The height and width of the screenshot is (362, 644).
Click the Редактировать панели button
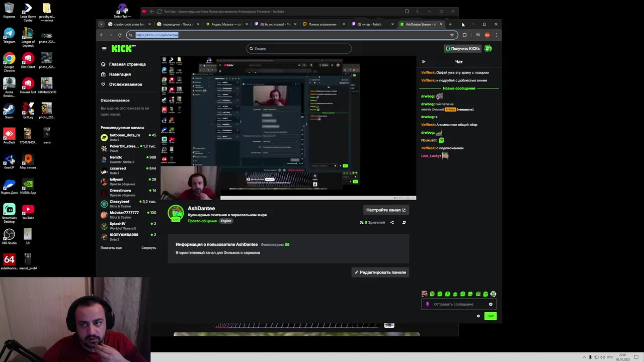pos(380,273)
